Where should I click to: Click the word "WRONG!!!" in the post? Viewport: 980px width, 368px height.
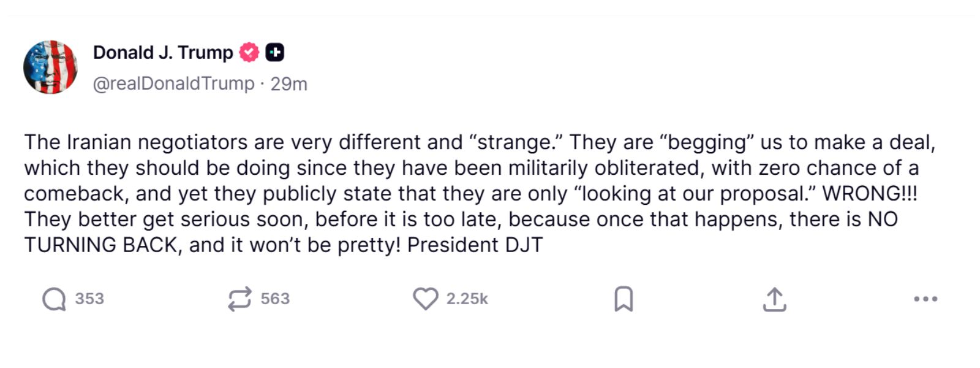[870, 194]
